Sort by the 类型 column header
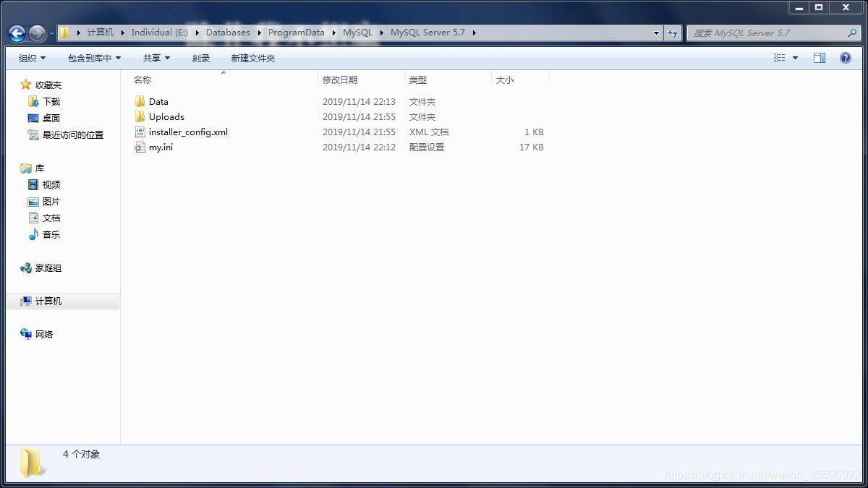Screen dimensions: 868x488 (448, 80)
